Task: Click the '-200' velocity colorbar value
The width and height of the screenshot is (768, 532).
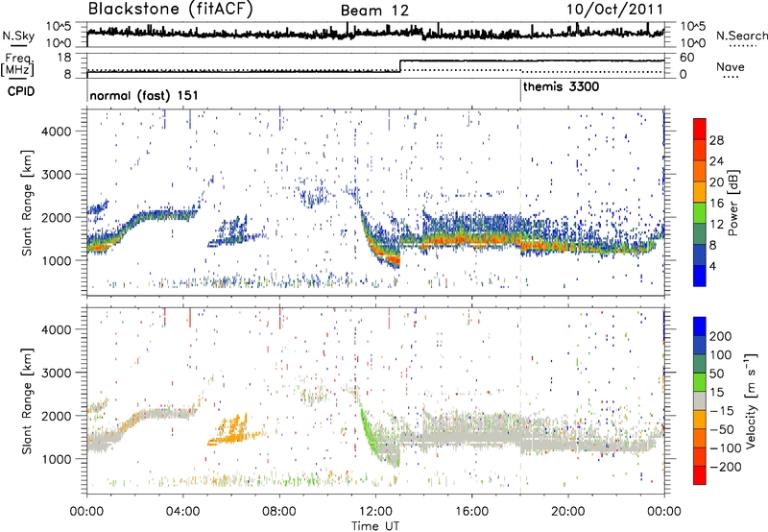Action: [724, 467]
